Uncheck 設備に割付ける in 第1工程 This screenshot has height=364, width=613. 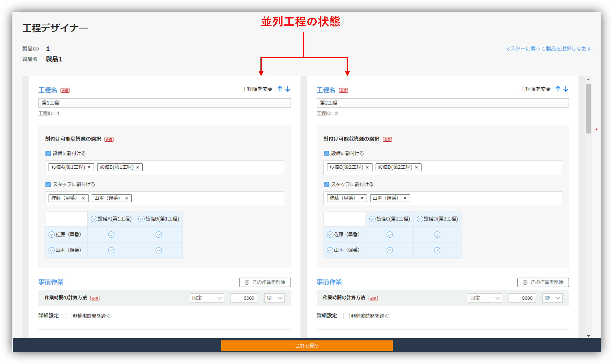click(48, 153)
